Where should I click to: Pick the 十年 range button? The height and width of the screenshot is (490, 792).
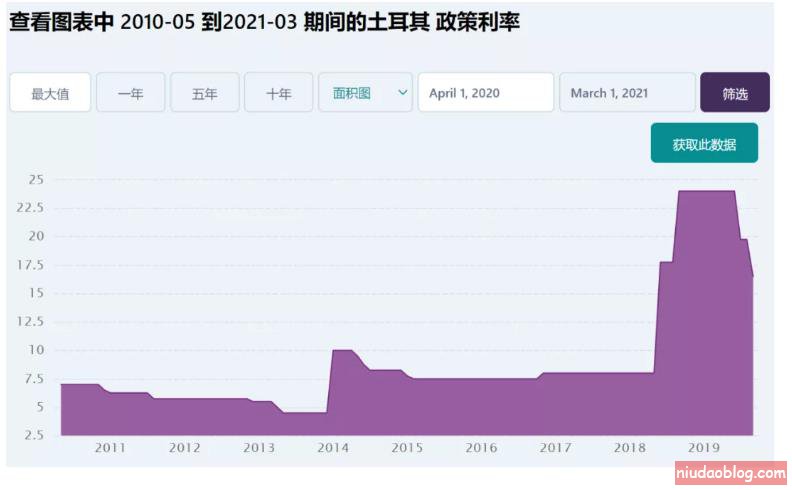coord(279,92)
